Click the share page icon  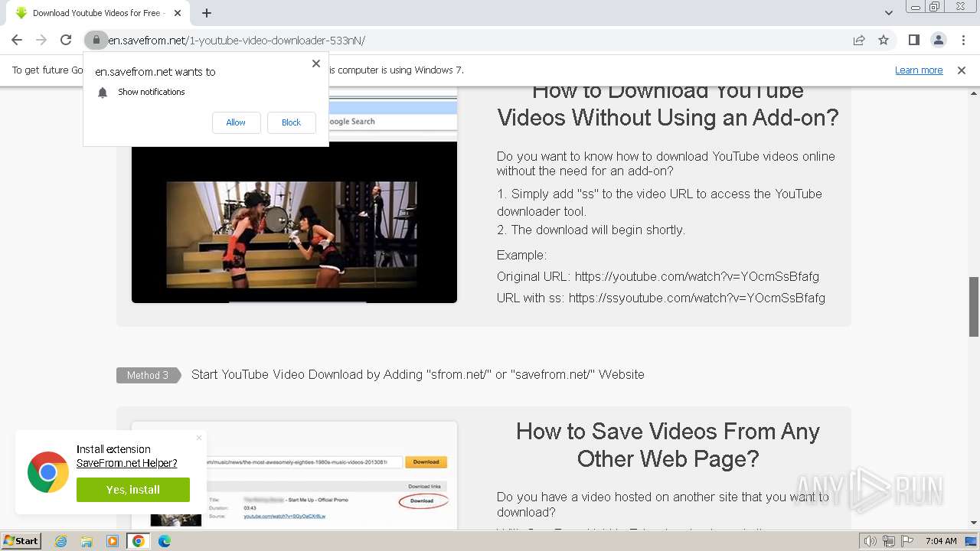[859, 40]
